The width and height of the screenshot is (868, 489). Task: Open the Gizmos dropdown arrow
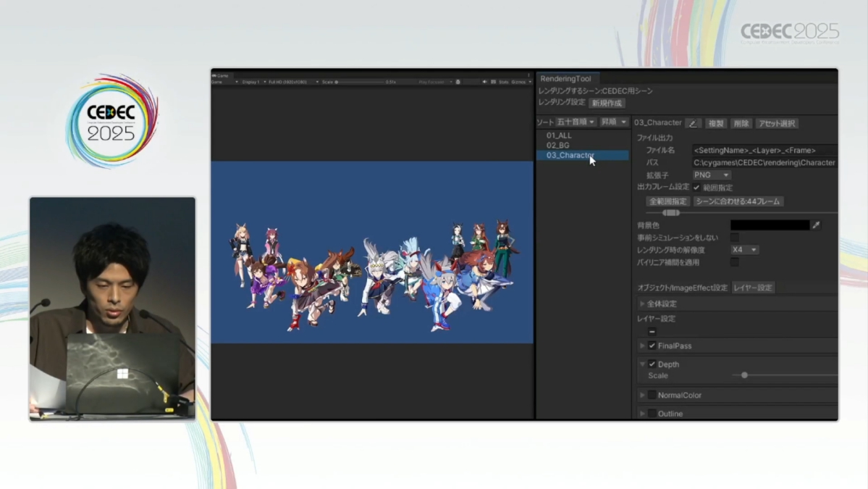[531, 82]
